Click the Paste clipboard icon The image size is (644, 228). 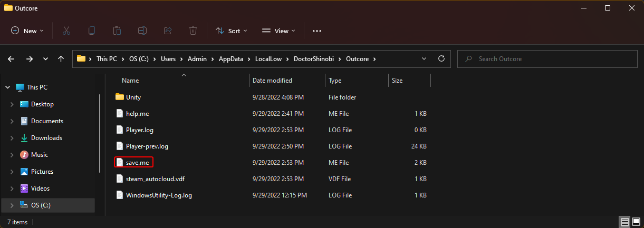[117, 31]
